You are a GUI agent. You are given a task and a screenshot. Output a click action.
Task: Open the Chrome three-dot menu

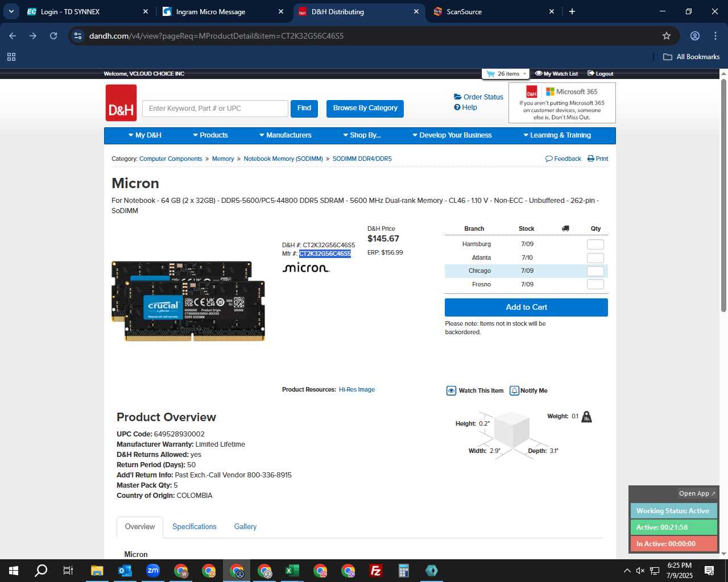tap(715, 36)
